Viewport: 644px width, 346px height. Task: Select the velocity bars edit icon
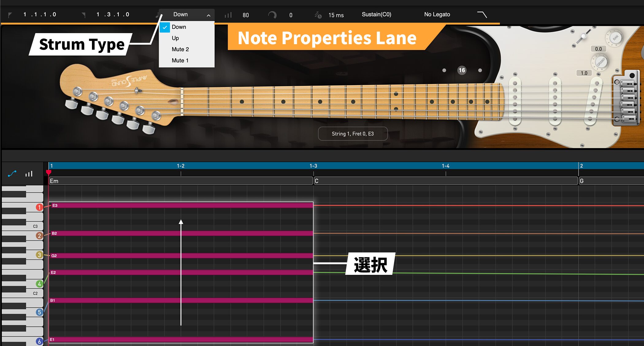29,174
